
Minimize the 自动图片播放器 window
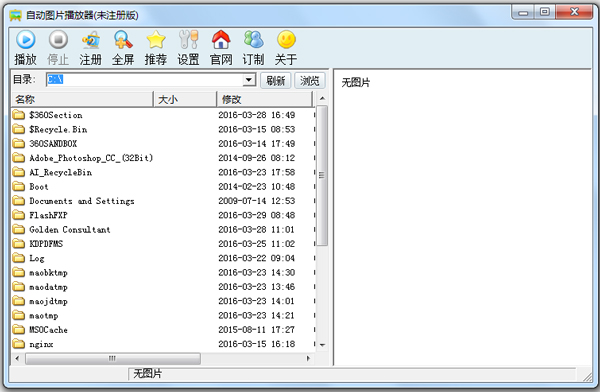523,13
